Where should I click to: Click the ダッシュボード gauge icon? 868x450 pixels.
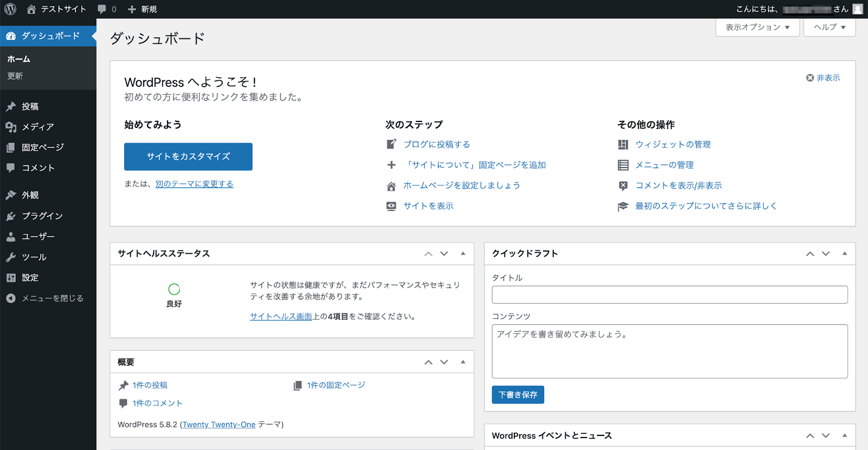pyautogui.click(x=11, y=36)
